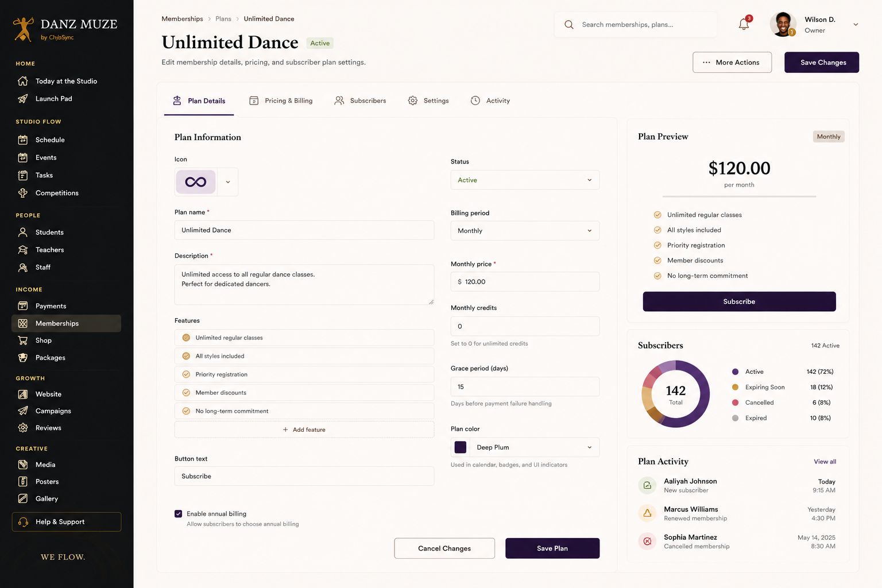The height and width of the screenshot is (588, 882).
Task: Click the Reviews badge icon
Action: (x=23, y=428)
